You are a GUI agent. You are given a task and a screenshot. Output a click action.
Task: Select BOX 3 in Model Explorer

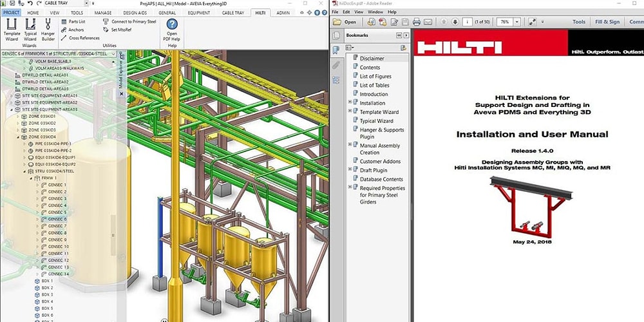tap(48, 294)
